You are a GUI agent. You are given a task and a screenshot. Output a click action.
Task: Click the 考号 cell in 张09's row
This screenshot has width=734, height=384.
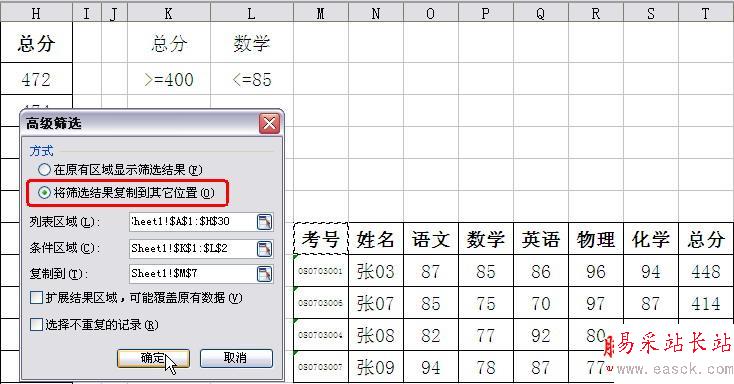[321, 367]
